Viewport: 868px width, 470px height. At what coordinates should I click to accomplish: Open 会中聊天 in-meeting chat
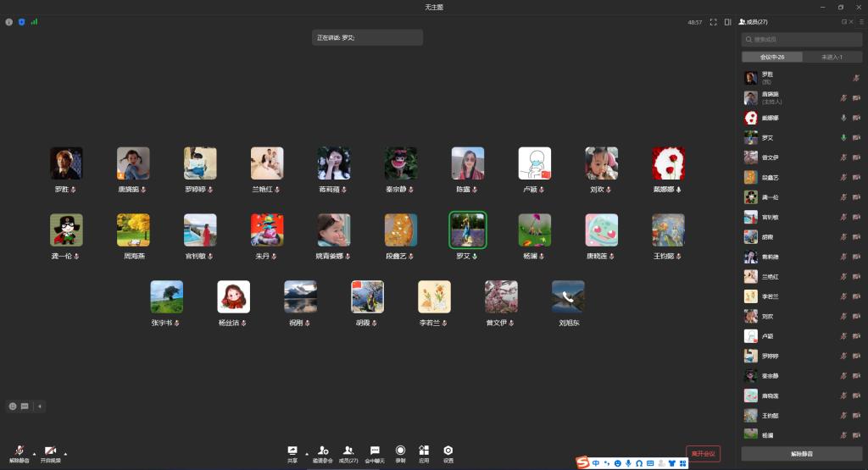[375, 451]
